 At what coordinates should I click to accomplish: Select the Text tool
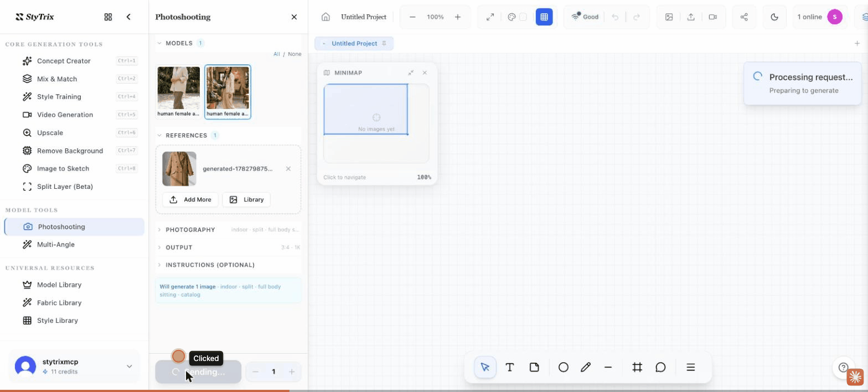510,367
